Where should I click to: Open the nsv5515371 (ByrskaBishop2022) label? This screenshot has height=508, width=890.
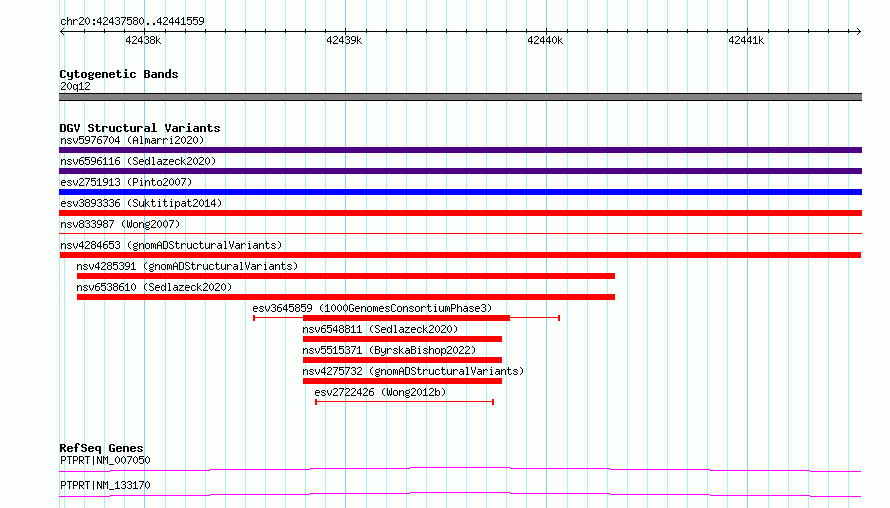click(x=389, y=350)
